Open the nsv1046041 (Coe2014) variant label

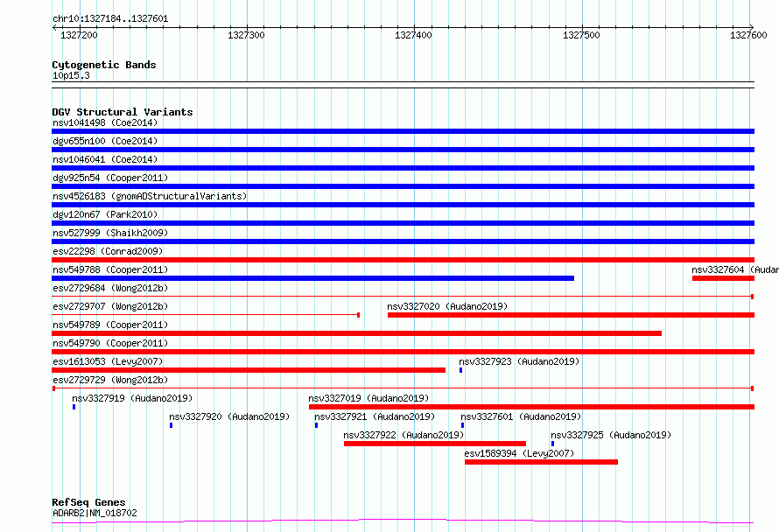pos(105,159)
